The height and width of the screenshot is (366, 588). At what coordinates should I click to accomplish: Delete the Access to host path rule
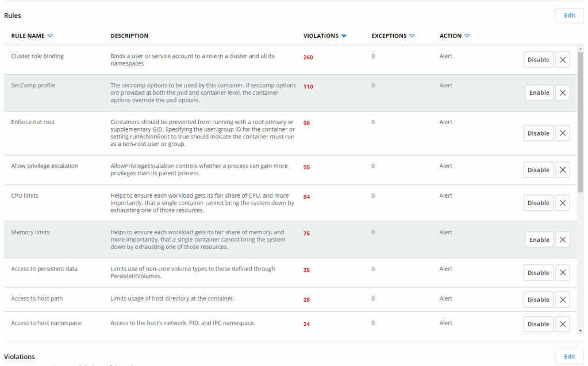563,299
